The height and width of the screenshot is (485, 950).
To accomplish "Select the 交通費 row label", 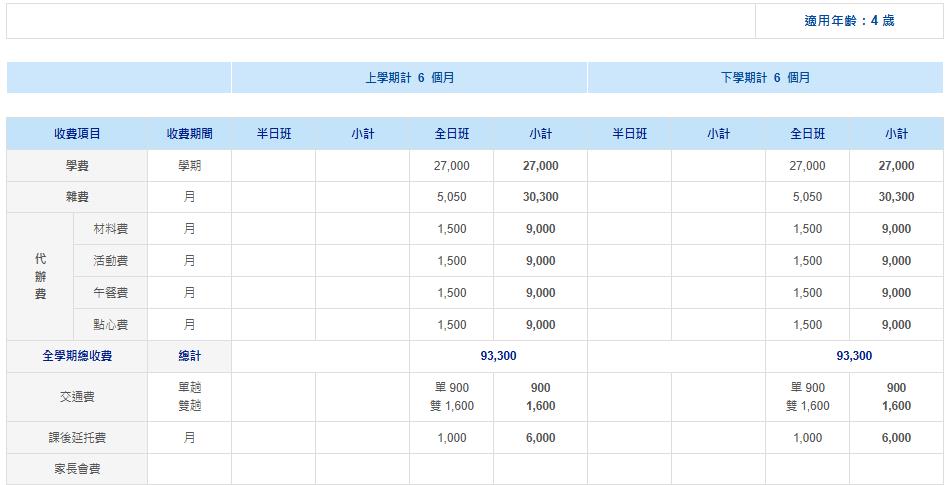I will pos(77,397).
